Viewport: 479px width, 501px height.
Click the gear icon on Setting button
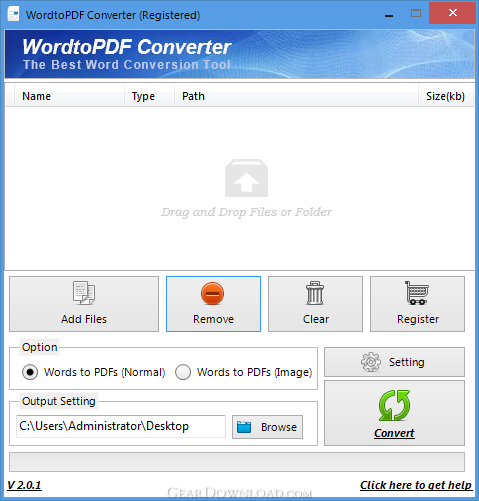click(371, 362)
